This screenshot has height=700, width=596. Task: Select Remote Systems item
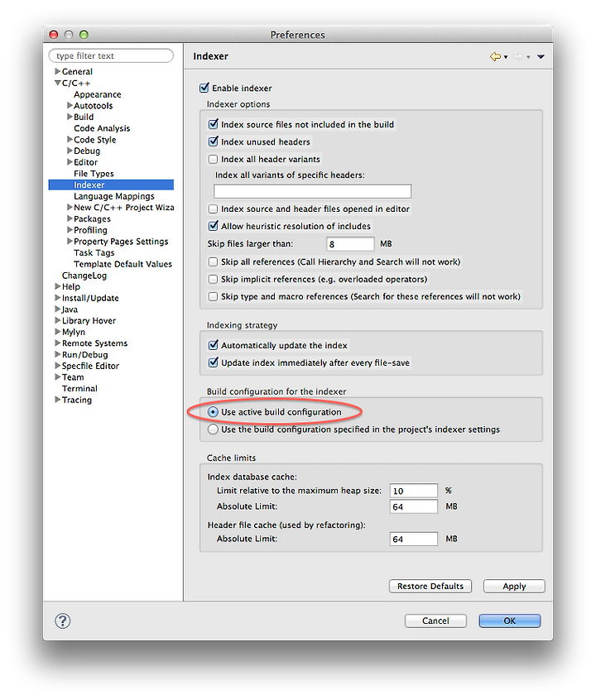(x=94, y=343)
